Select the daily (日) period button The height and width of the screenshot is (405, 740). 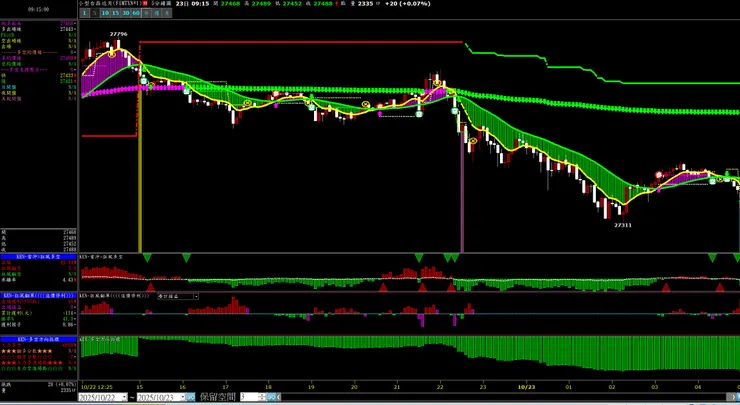[x=147, y=13]
